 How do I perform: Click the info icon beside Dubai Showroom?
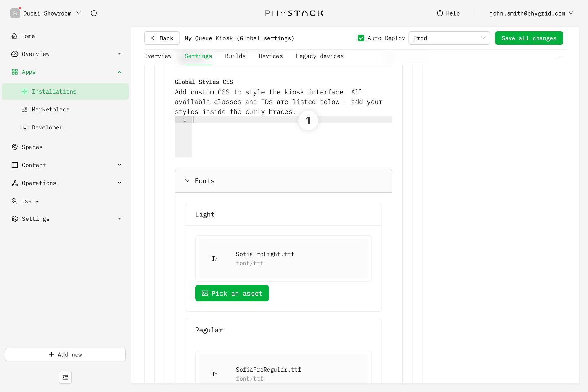[94, 13]
